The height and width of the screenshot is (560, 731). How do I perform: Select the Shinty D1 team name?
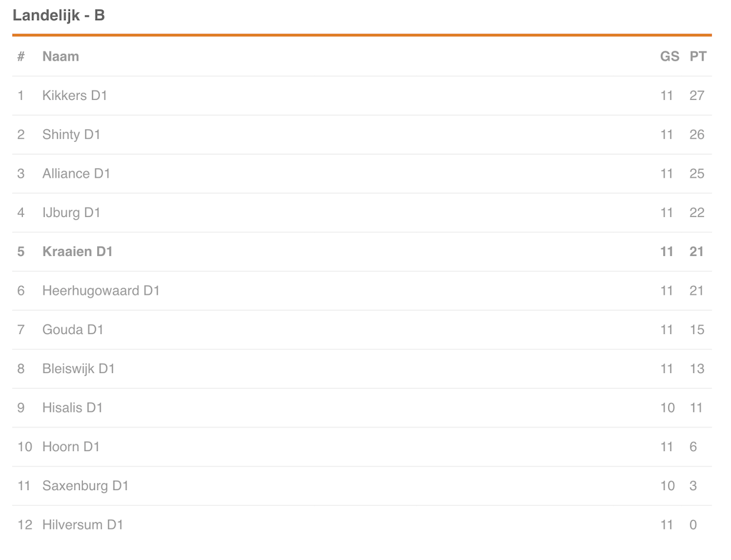(71, 135)
